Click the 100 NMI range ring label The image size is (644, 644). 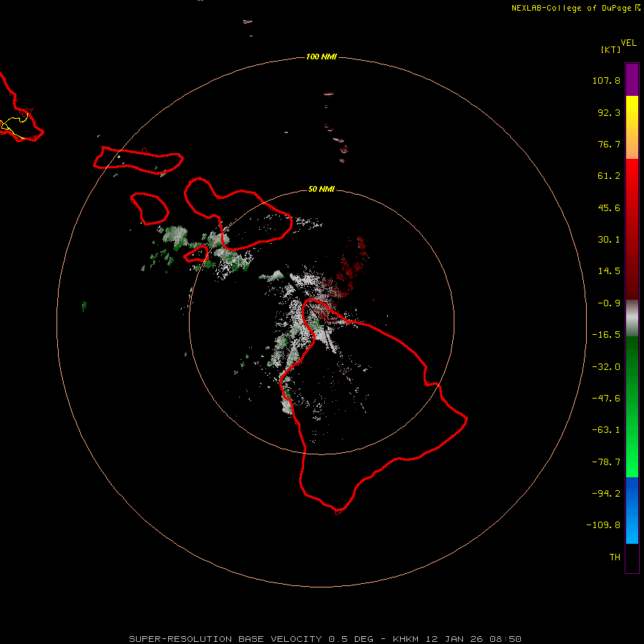(x=321, y=57)
